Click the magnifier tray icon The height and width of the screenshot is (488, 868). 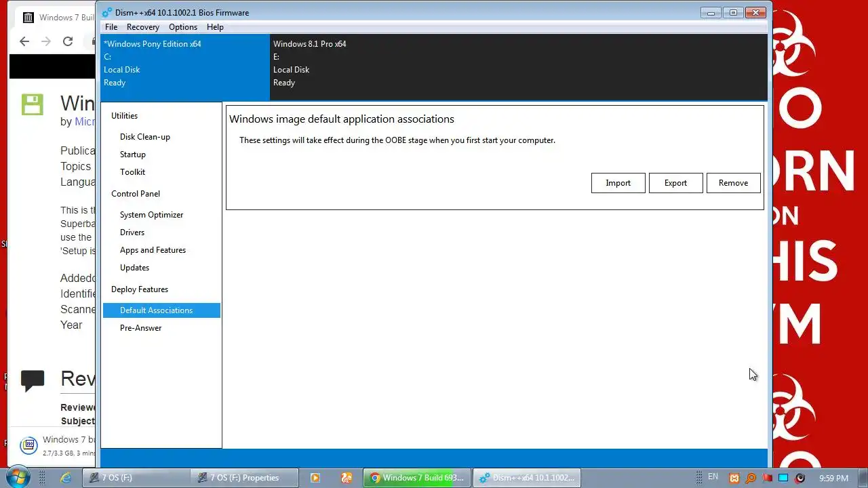pos(751,478)
